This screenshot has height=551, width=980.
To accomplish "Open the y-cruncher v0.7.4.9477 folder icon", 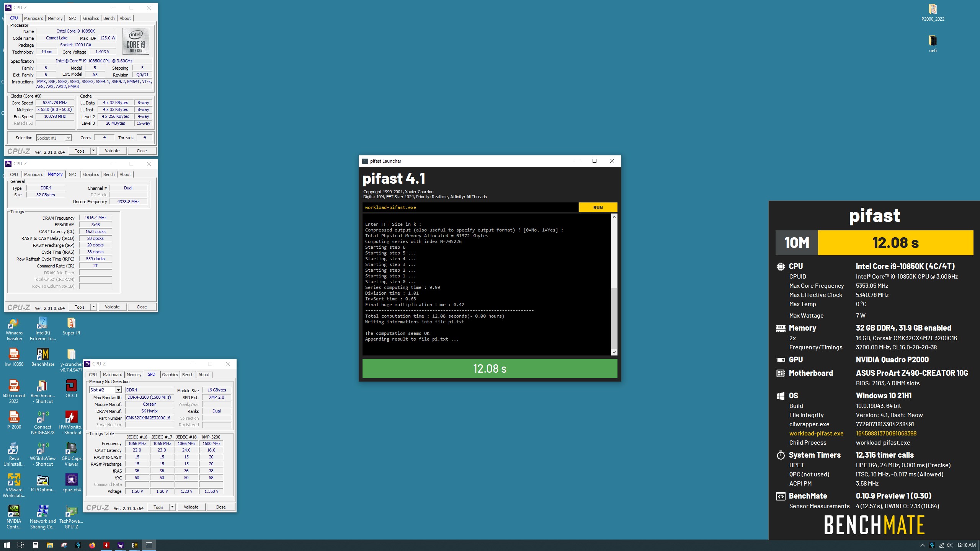I will point(71,360).
